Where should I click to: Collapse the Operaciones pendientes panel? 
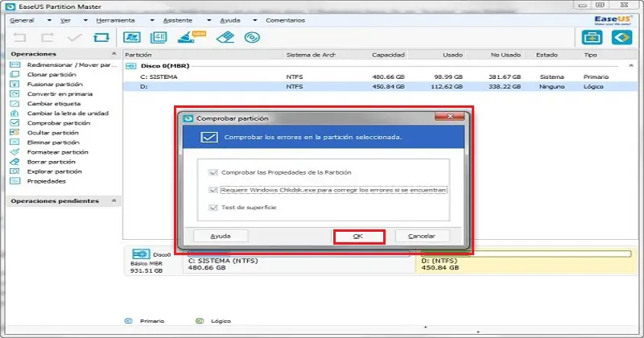[x=114, y=201]
